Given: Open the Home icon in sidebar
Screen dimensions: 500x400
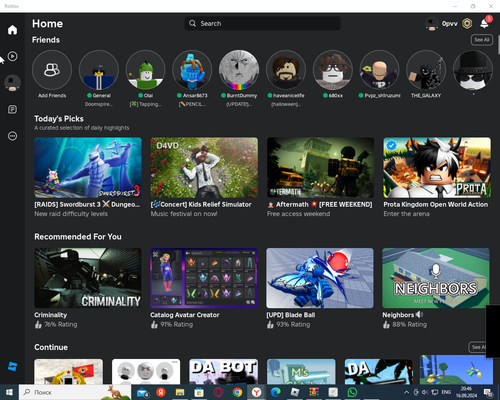Looking at the screenshot, I should [12, 30].
